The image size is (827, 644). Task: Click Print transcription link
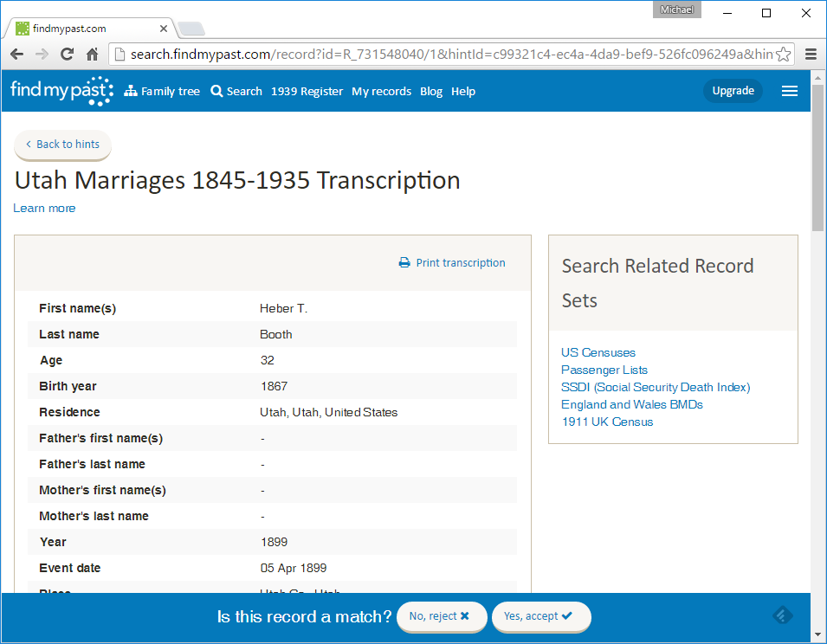tap(452, 262)
